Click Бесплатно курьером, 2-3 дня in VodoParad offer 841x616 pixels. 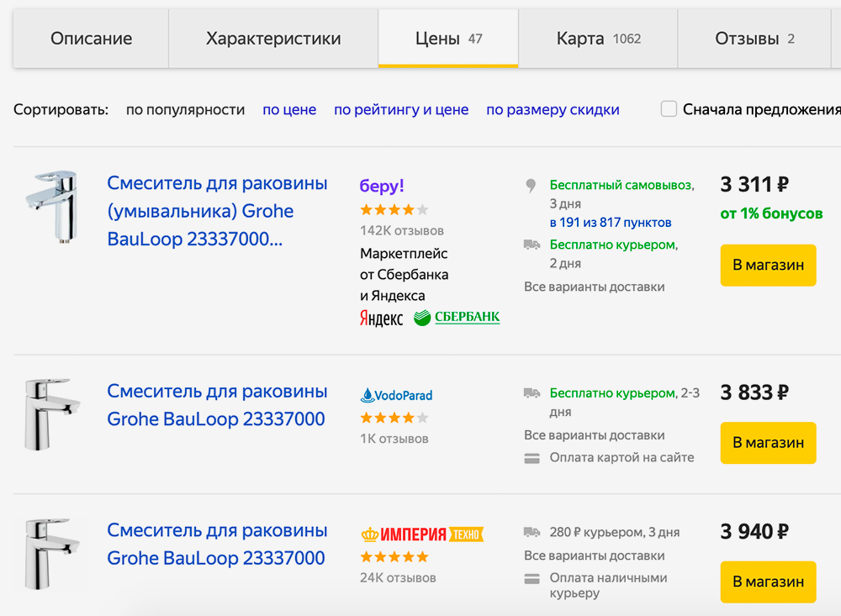(624, 402)
